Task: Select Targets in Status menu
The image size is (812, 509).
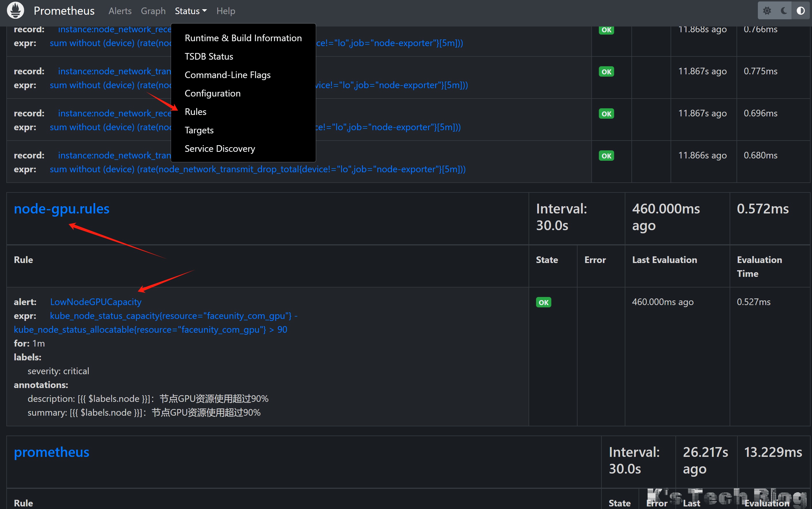Action: pyautogui.click(x=199, y=130)
